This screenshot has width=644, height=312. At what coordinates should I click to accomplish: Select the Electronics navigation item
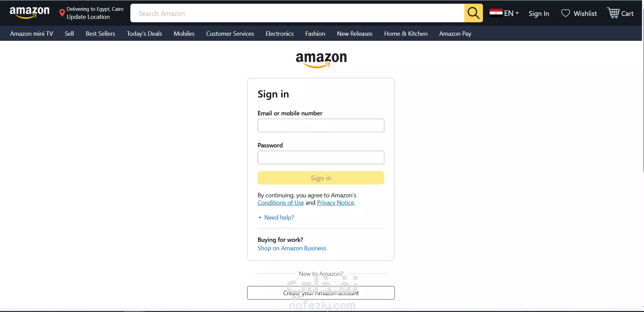tap(280, 34)
